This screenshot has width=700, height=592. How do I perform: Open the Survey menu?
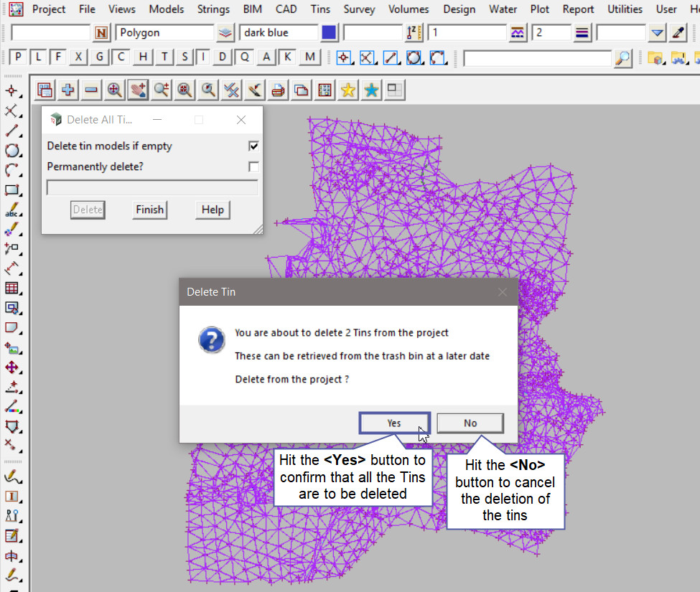click(x=360, y=9)
